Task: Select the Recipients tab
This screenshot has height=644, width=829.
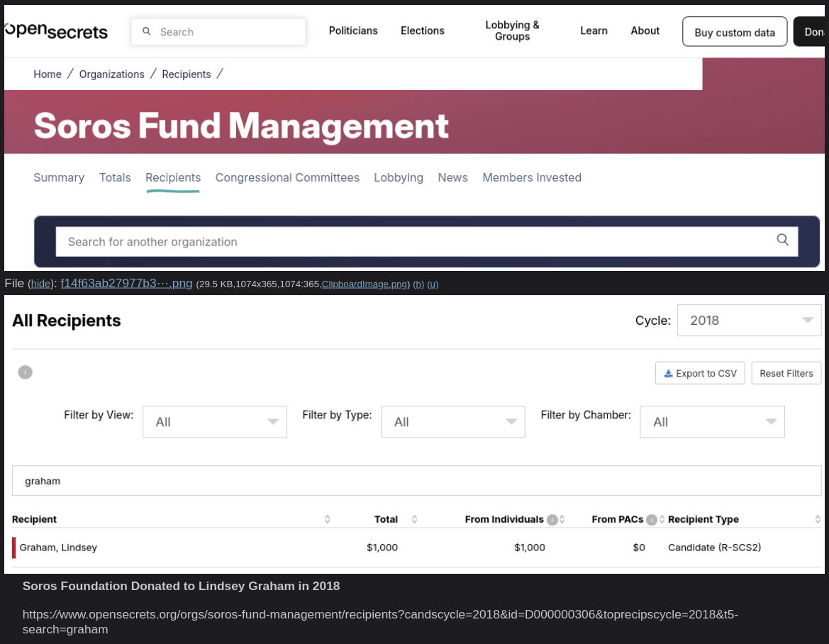Action: [173, 177]
